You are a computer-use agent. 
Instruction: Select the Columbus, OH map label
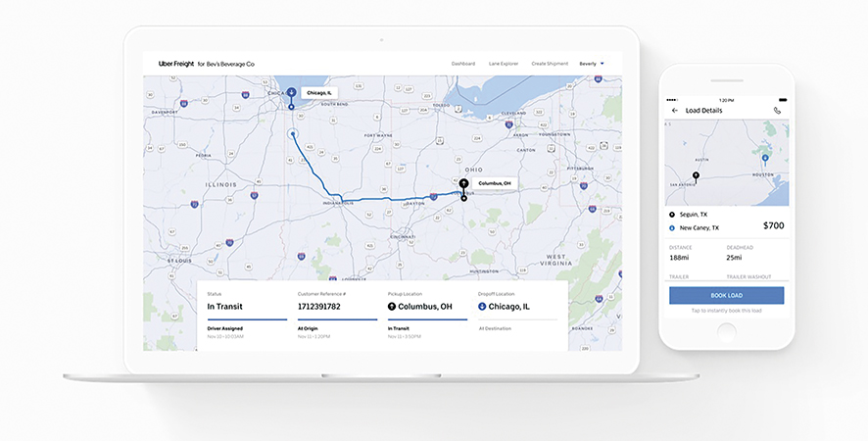point(495,183)
